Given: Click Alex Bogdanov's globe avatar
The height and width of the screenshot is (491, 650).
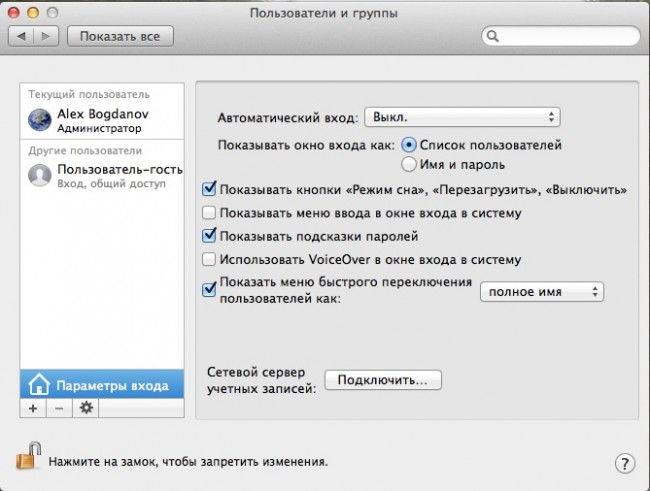Looking at the screenshot, I should pos(39,120).
